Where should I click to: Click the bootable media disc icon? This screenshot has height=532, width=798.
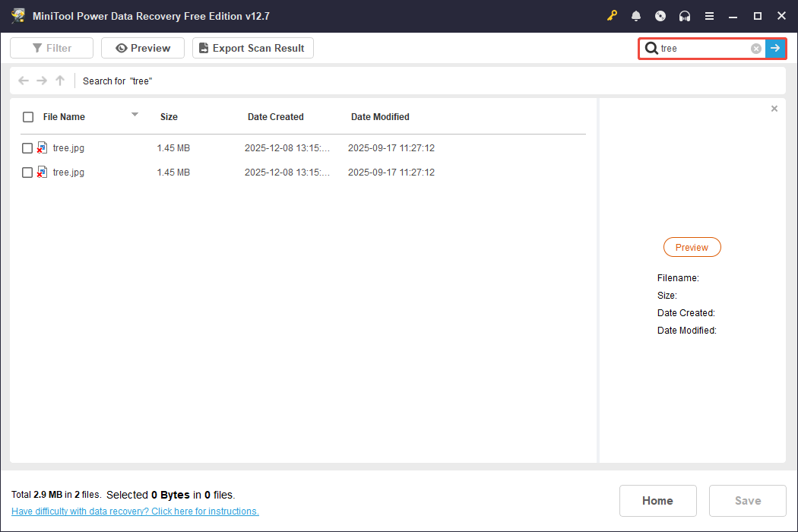pyautogui.click(x=660, y=15)
